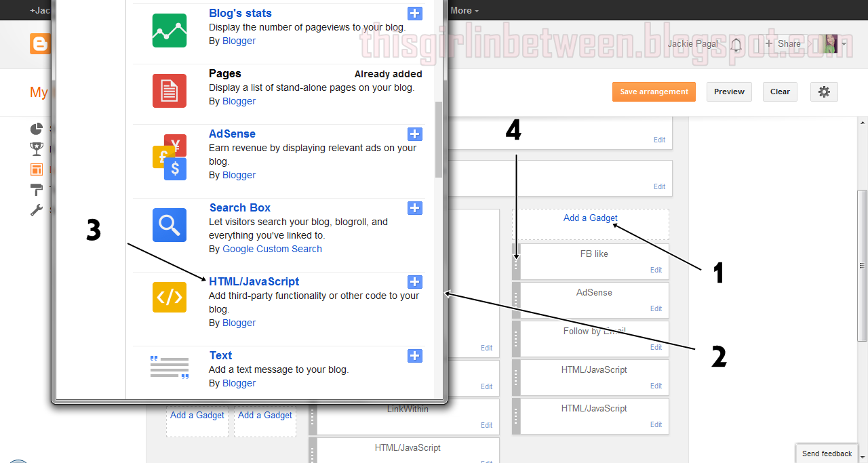Click the profile avatar photo
868x463 pixels.
(x=829, y=44)
